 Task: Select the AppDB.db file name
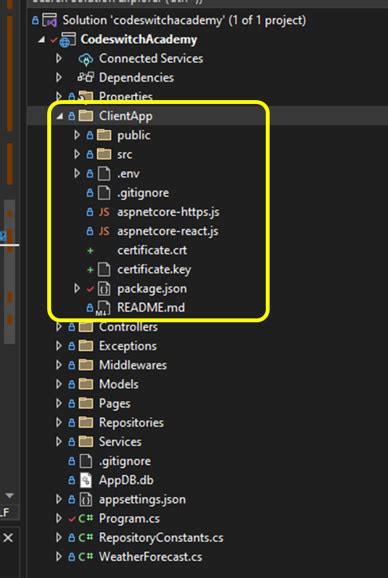[x=126, y=480]
